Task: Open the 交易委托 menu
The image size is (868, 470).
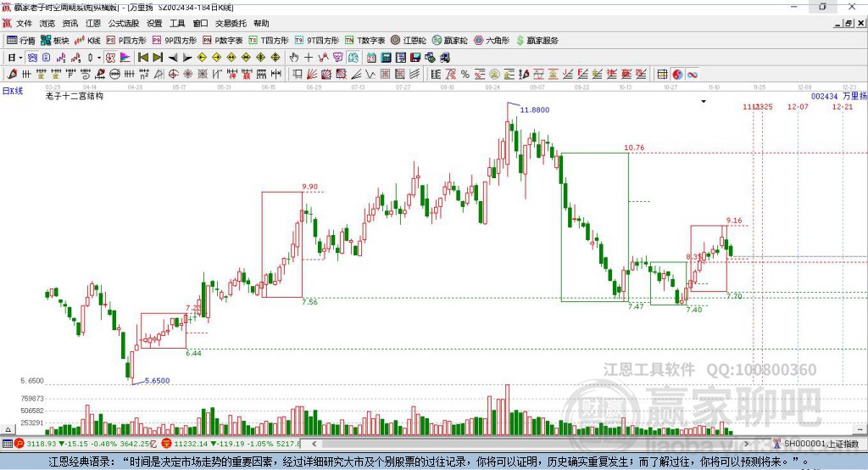Action: (231, 23)
